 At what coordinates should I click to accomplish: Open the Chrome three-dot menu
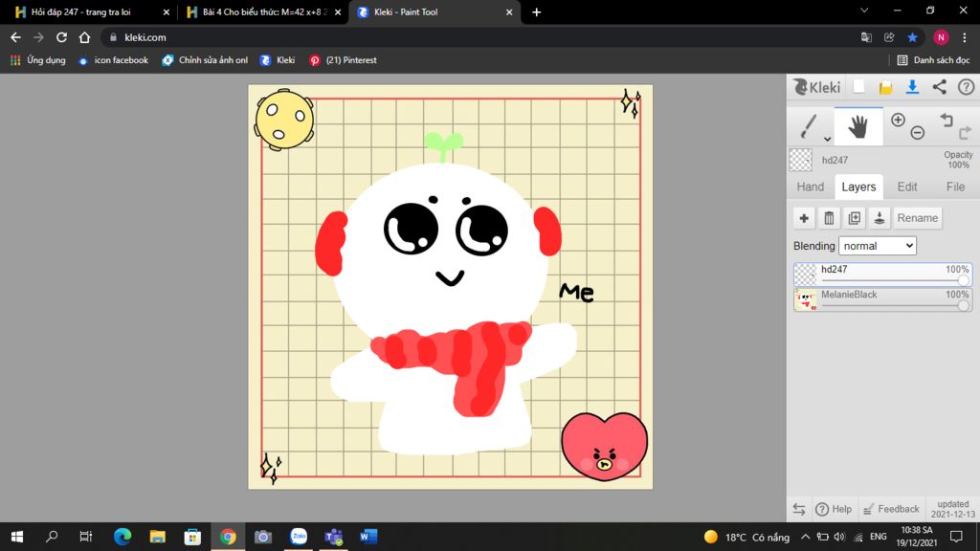tap(965, 37)
